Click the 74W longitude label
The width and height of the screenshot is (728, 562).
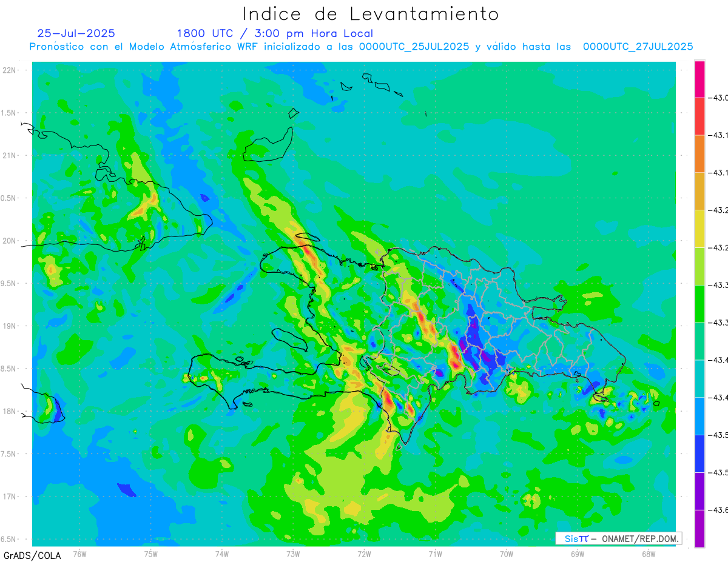(222, 554)
